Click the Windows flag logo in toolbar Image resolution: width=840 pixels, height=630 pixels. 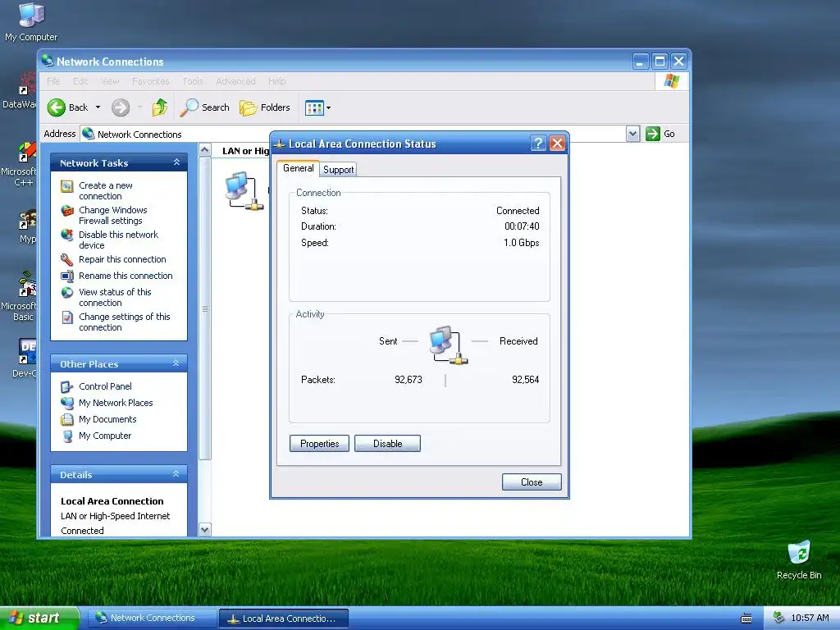[x=671, y=81]
